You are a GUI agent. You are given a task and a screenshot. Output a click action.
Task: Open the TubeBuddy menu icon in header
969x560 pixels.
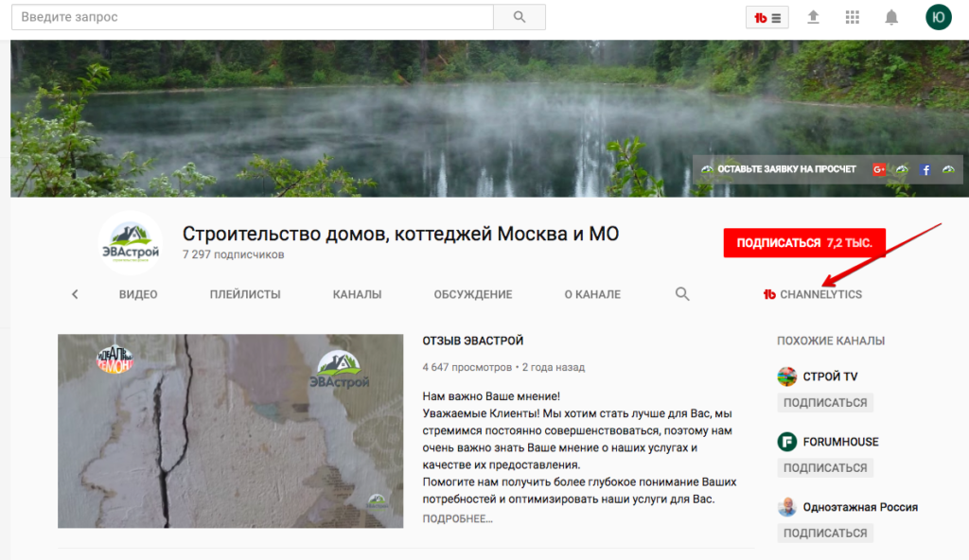tap(766, 17)
